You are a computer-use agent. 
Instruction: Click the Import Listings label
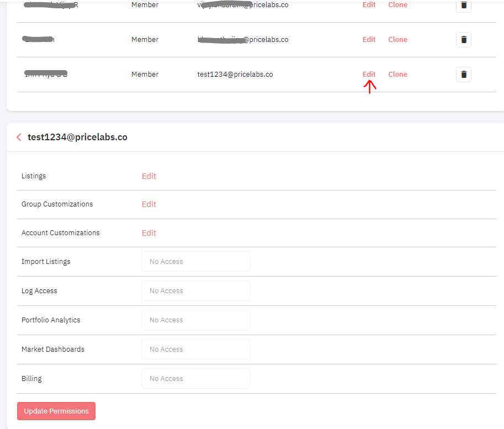coord(46,262)
